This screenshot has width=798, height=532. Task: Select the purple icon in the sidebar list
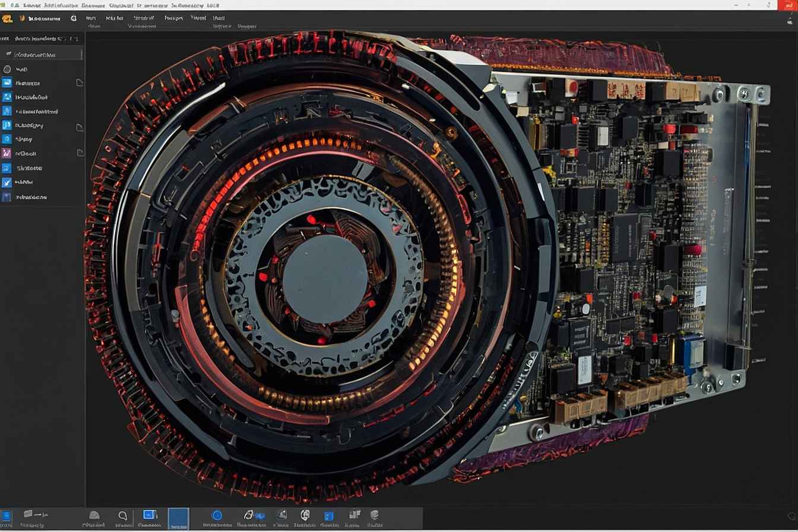point(7,153)
